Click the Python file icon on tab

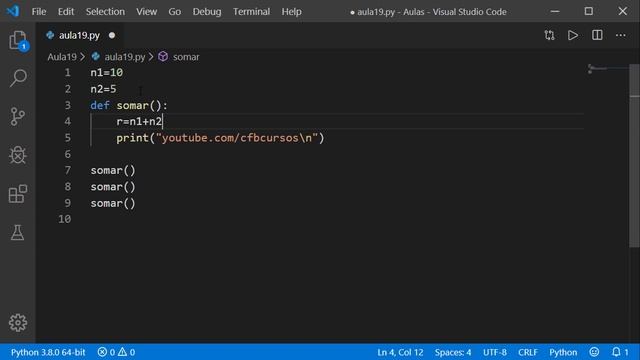(50, 35)
